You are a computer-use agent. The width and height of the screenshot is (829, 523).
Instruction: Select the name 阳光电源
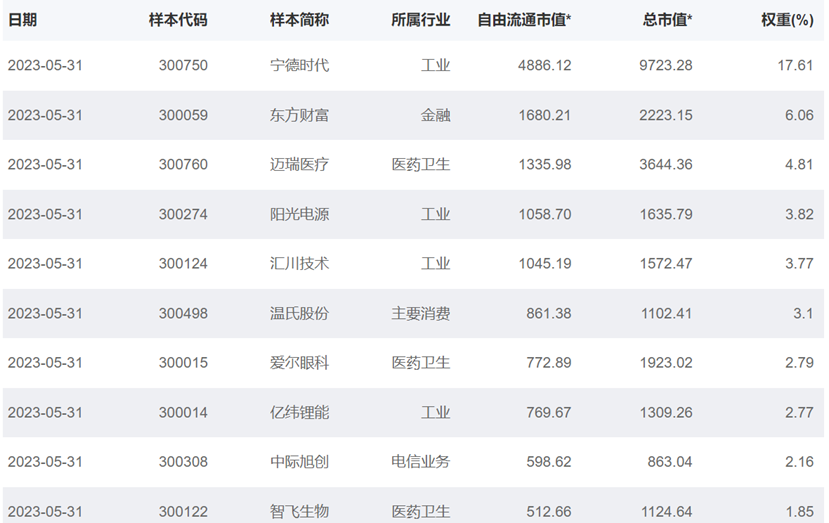299,214
